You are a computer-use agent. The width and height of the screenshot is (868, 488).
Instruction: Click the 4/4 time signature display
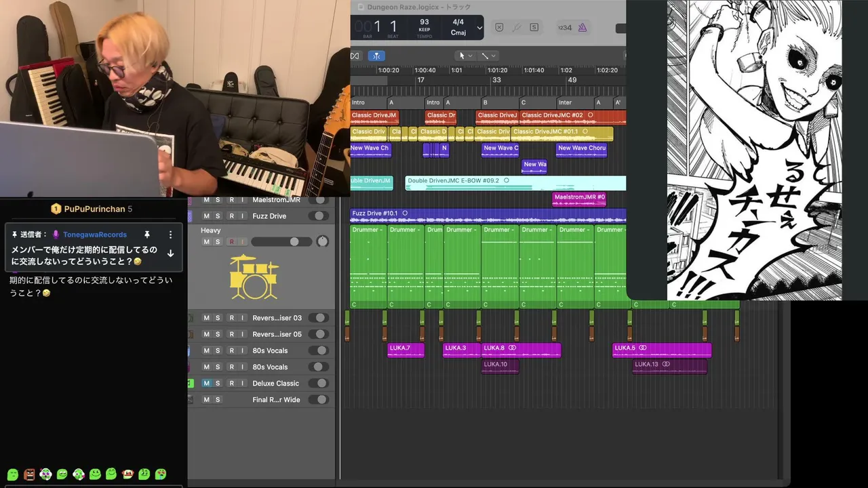pos(458,22)
